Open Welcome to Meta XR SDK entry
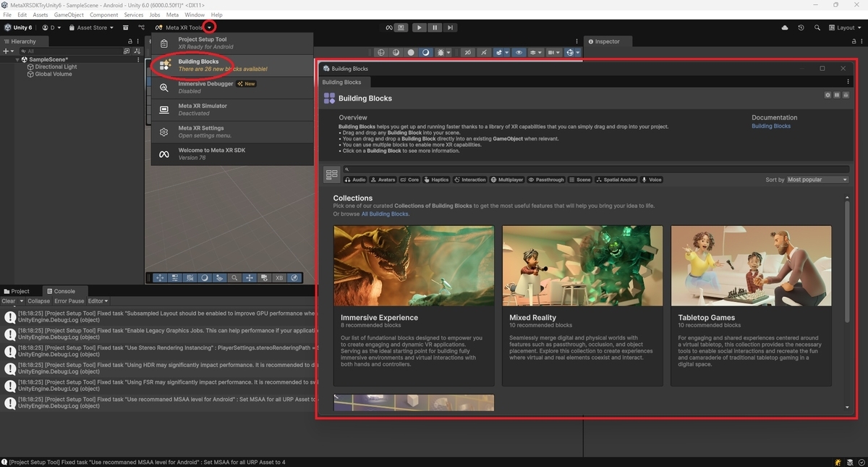The width and height of the screenshot is (868, 467). pos(232,154)
